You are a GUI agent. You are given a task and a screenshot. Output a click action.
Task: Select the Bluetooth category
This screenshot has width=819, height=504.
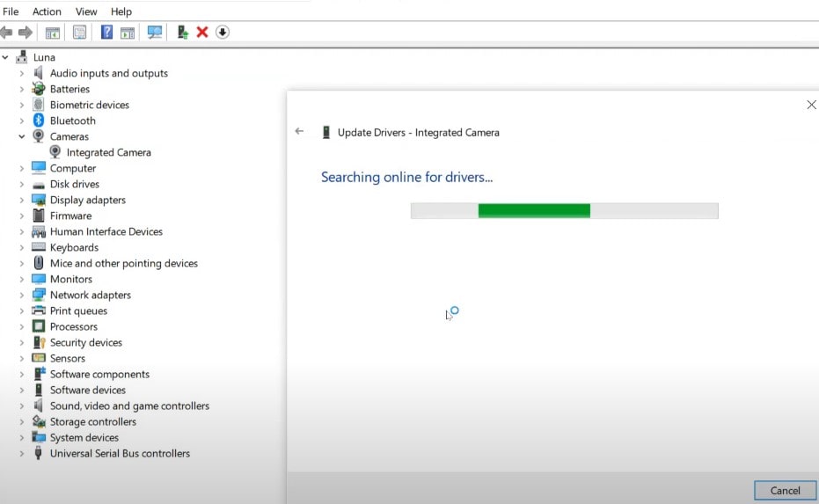[72, 121]
